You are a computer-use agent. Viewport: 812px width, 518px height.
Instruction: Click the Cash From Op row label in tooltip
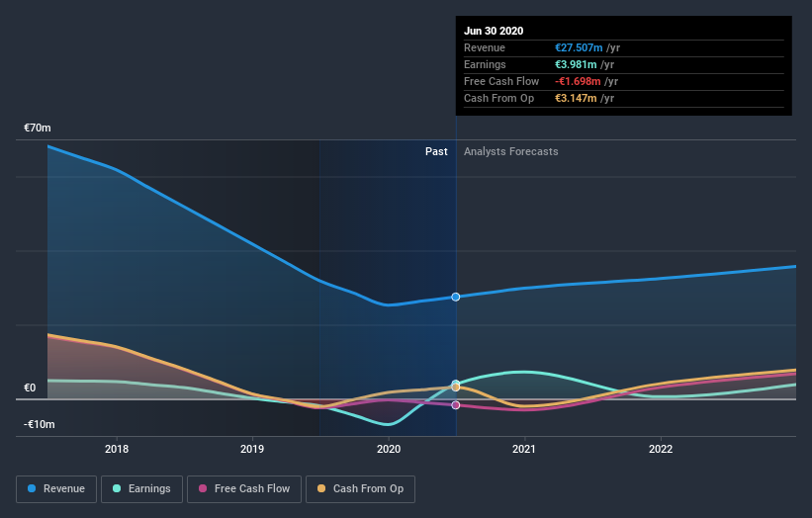(x=498, y=98)
